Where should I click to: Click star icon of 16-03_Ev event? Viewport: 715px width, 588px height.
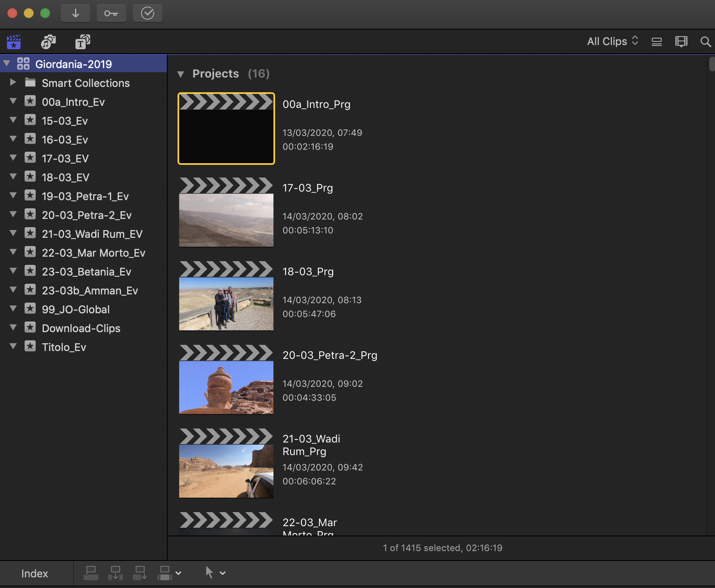pos(30,139)
